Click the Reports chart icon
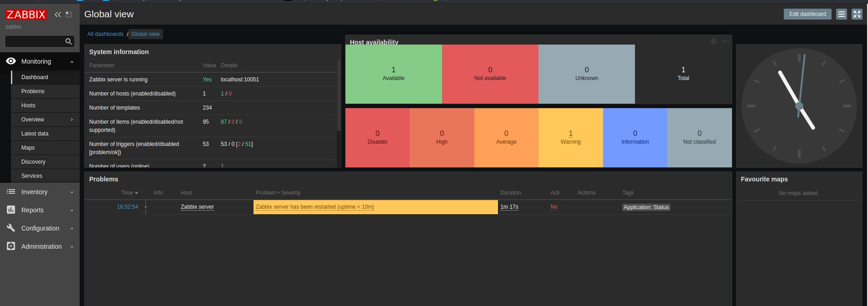This screenshot has height=306, width=868. [11, 210]
